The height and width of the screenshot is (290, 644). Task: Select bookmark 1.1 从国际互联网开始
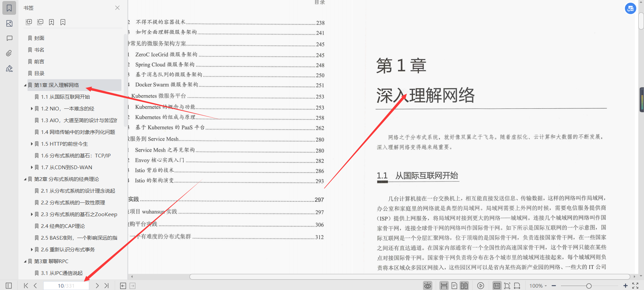[x=65, y=97]
